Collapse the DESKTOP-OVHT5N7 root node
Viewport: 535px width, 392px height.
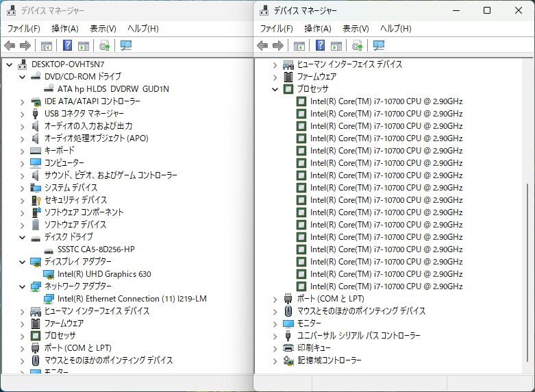point(9,64)
